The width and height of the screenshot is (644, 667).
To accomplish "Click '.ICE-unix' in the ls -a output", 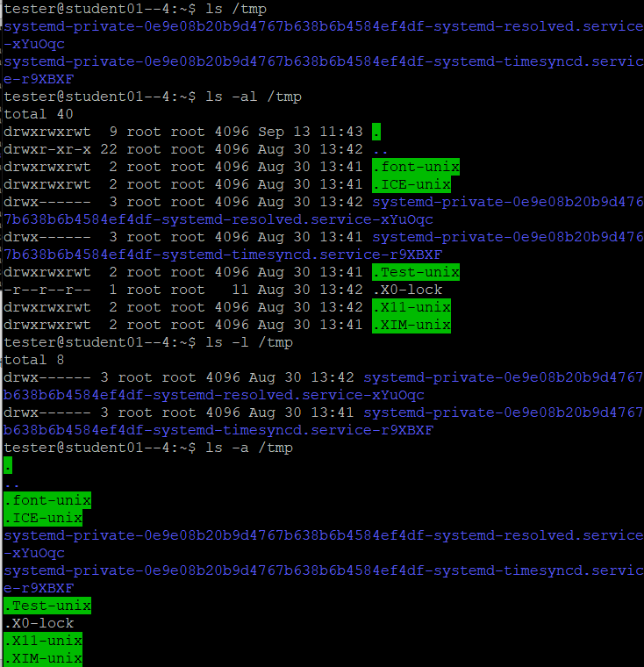I will point(43,518).
